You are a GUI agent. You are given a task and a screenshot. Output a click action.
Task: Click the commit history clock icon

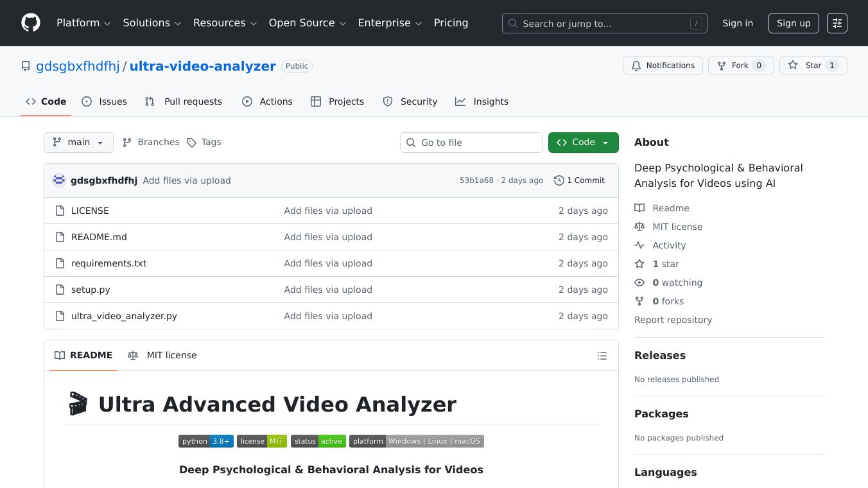click(558, 180)
